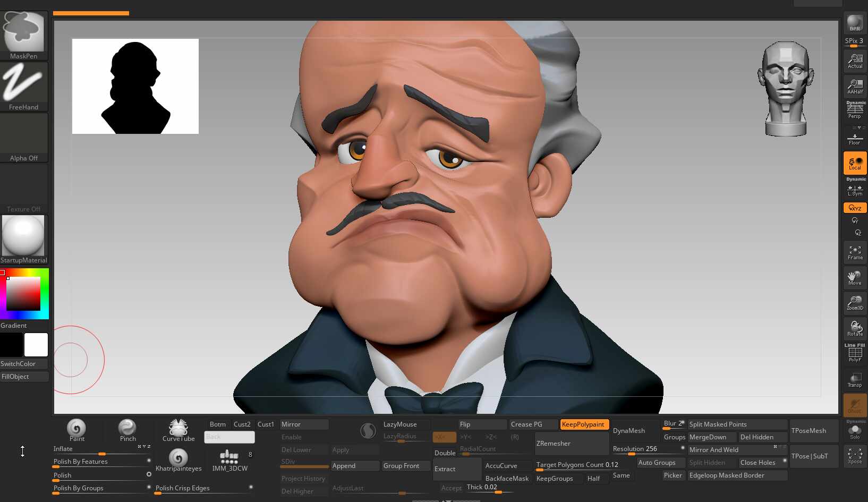Open the Texture Off selector

[24, 189]
